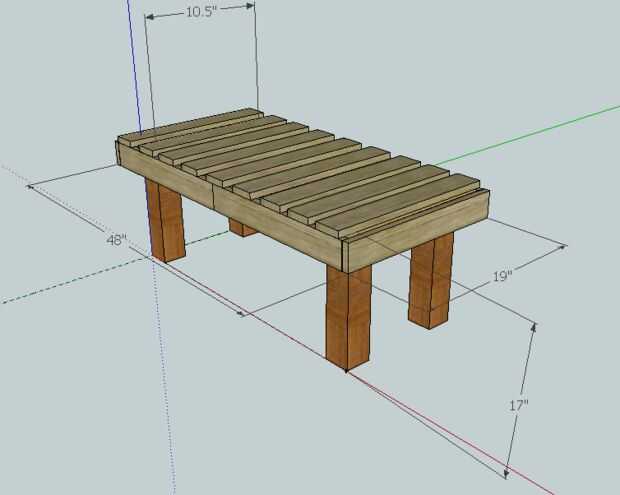Select the 10.5" dimension label

(202, 11)
